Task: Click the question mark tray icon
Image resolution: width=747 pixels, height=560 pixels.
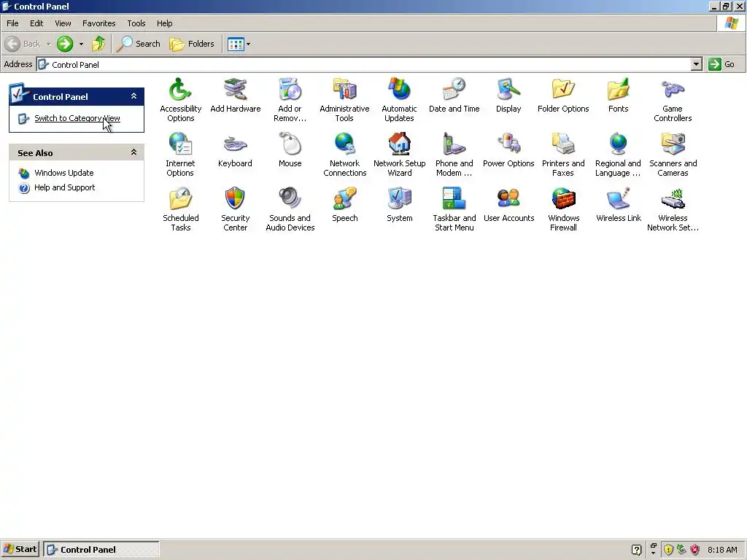Action: pos(636,550)
